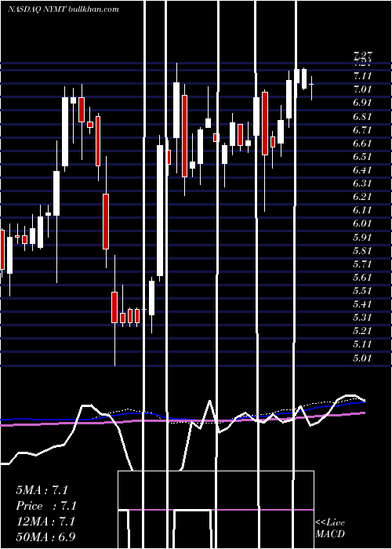Click the 5.41 price axis label
The image size is (392, 549).
coord(362,304)
